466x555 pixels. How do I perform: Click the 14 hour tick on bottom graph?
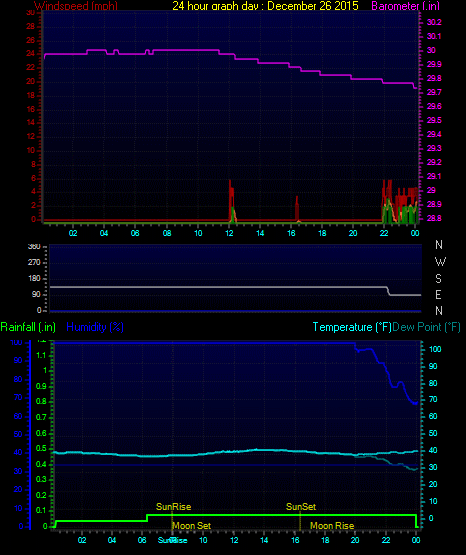(264, 540)
